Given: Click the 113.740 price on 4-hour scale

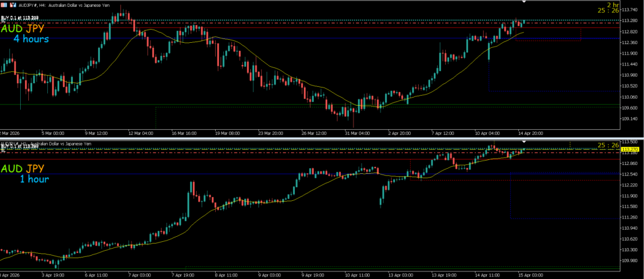Looking at the screenshot, I should 629,9.
